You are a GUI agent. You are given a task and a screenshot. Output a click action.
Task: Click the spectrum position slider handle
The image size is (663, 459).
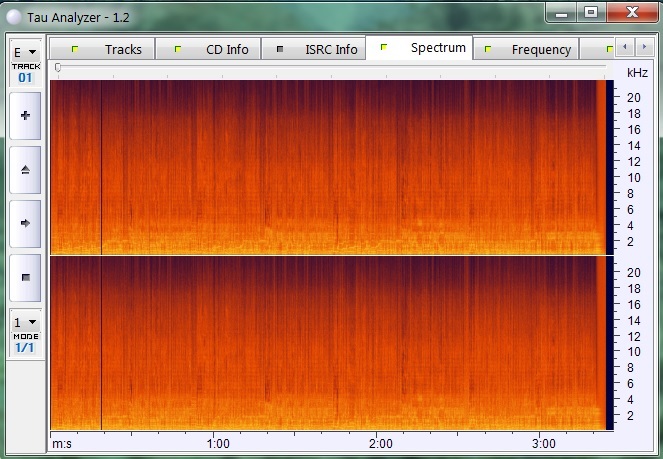[58, 67]
